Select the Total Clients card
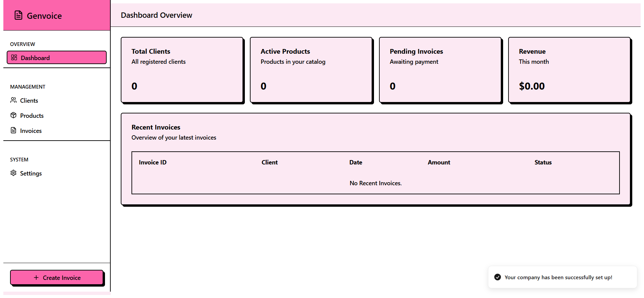This screenshot has height=298, width=644. 182,70
